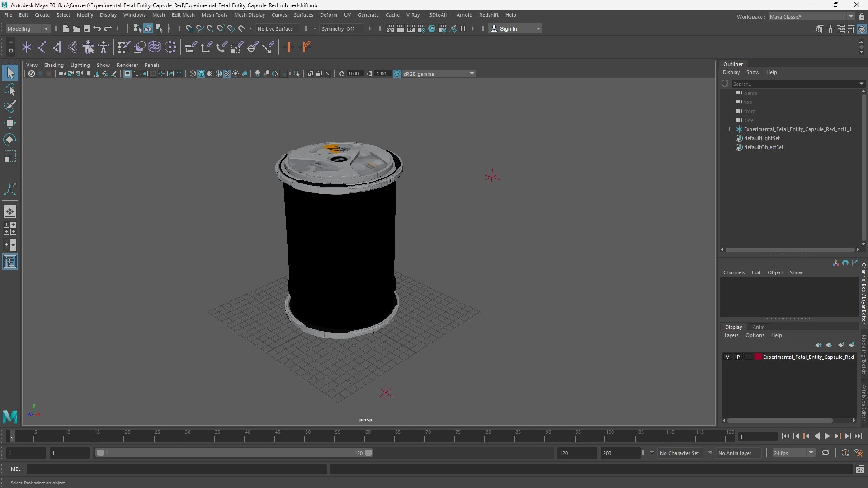Open the Outliner layout button in the toolbox
The image size is (868, 488).
pyautogui.click(x=10, y=262)
